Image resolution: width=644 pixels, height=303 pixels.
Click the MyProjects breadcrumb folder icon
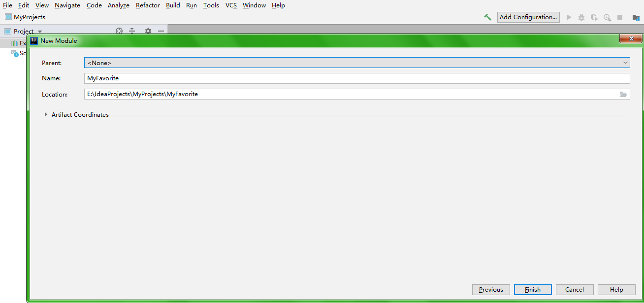tap(8, 17)
